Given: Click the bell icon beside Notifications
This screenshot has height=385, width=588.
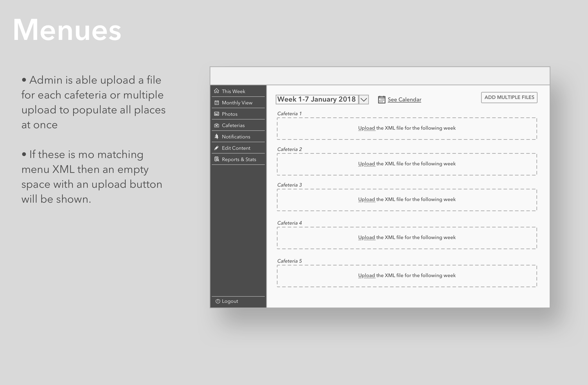Looking at the screenshot, I should point(216,136).
